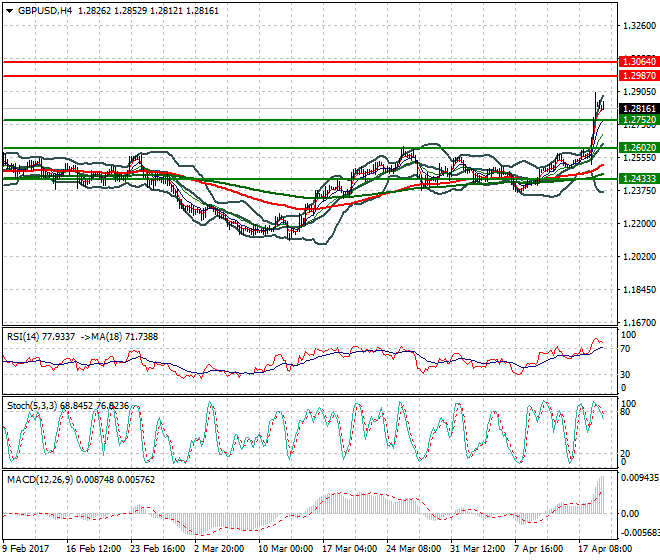Viewport: 660px width, 560px height.
Task: Click the RSI scale value 30
Action: 626,375
